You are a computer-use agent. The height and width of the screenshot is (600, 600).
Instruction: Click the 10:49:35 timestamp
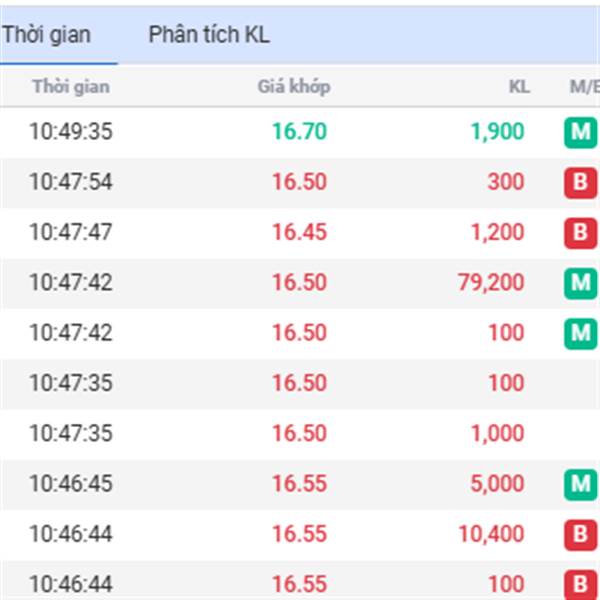70,132
